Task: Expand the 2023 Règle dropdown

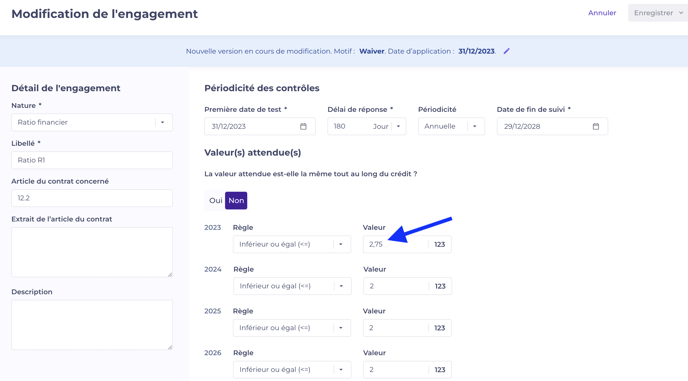Action: [x=292, y=244]
